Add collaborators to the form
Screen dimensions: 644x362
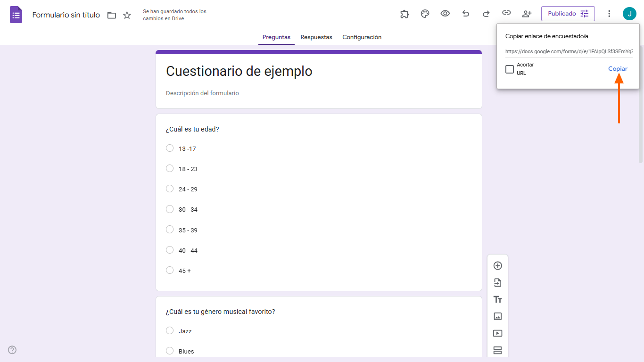527,14
